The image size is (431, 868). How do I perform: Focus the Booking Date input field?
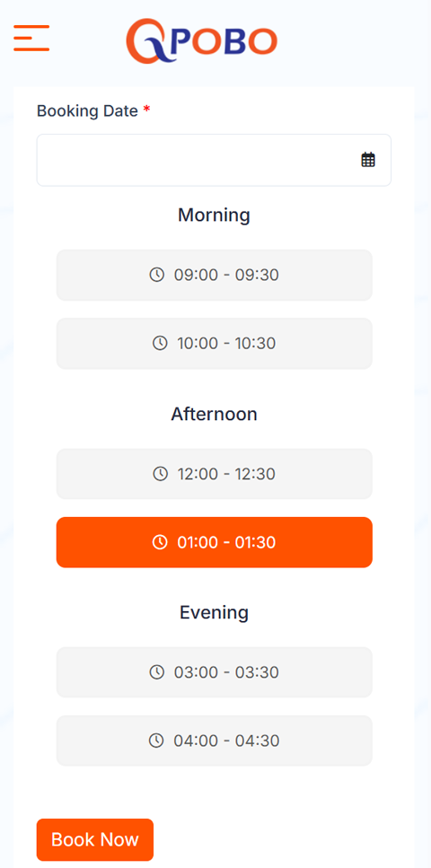coord(214,160)
